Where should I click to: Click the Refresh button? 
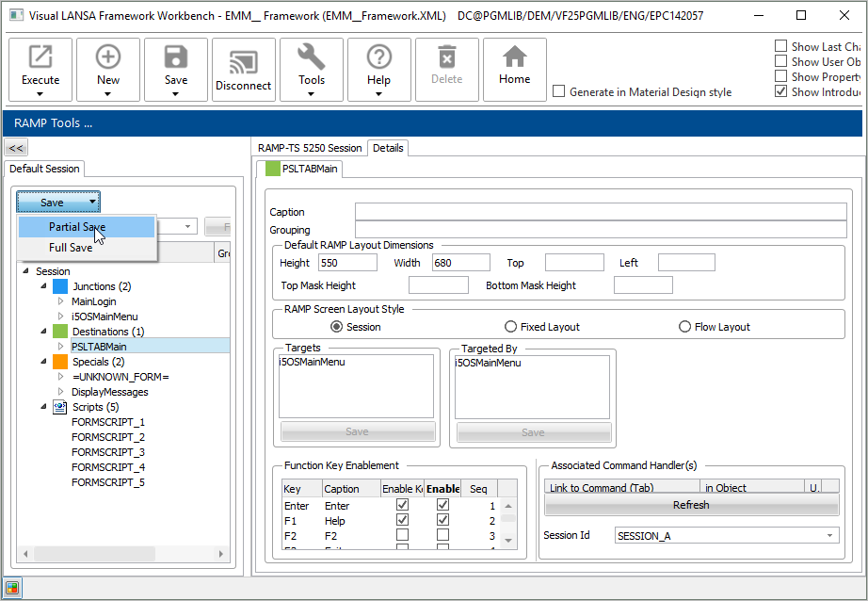691,506
